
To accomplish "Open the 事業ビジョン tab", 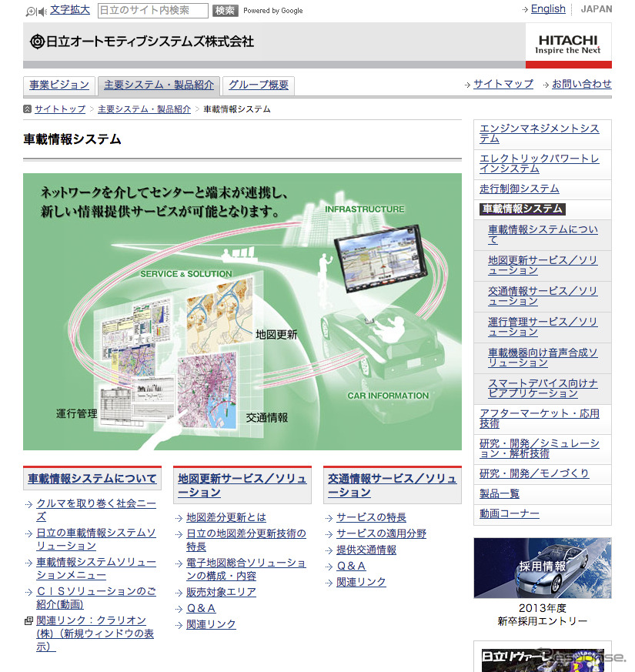I will coord(59,85).
